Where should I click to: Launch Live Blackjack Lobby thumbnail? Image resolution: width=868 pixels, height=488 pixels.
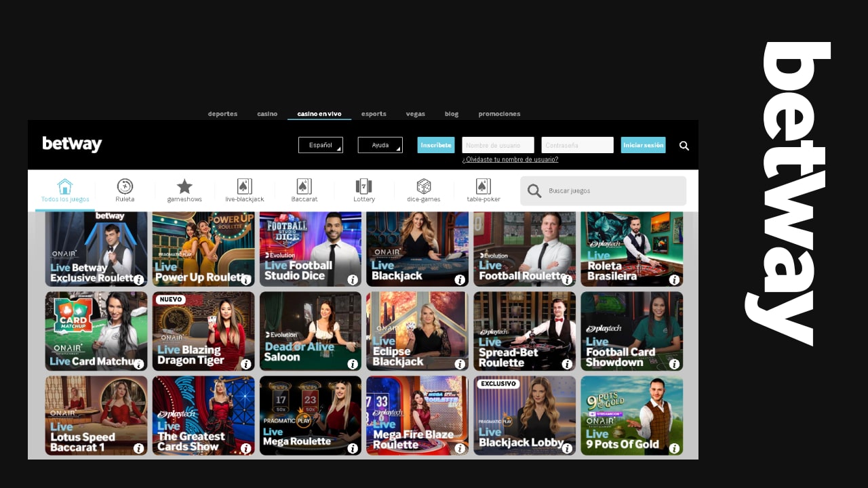pos(525,415)
